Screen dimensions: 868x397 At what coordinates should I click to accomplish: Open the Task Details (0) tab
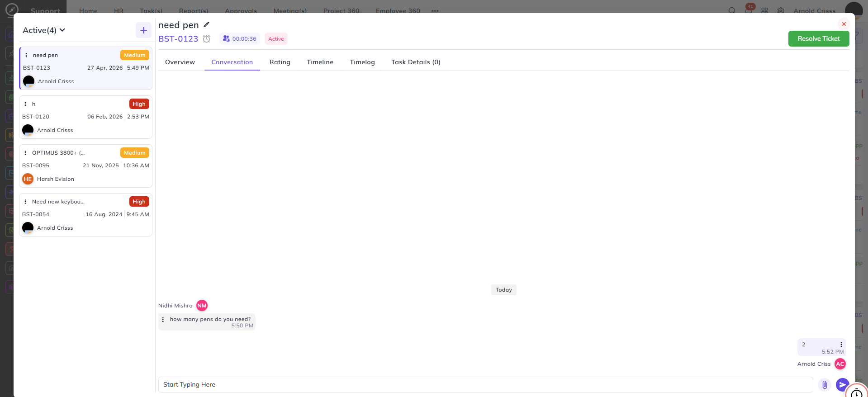point(416,62)
